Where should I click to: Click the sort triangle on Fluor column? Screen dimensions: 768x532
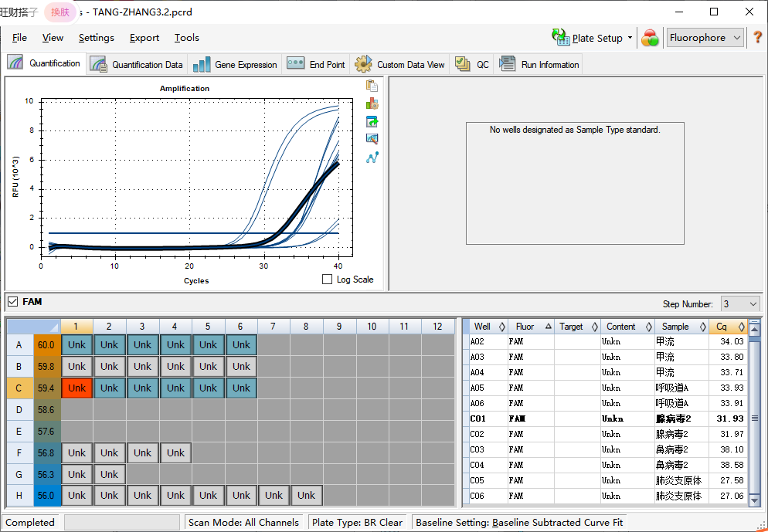(548, 326)
